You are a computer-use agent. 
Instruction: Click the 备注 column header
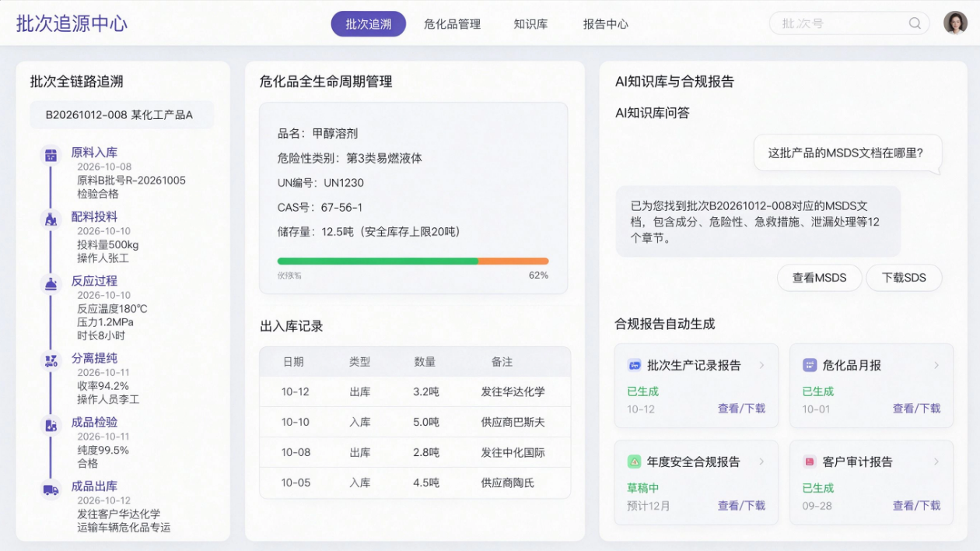(502, 362)
